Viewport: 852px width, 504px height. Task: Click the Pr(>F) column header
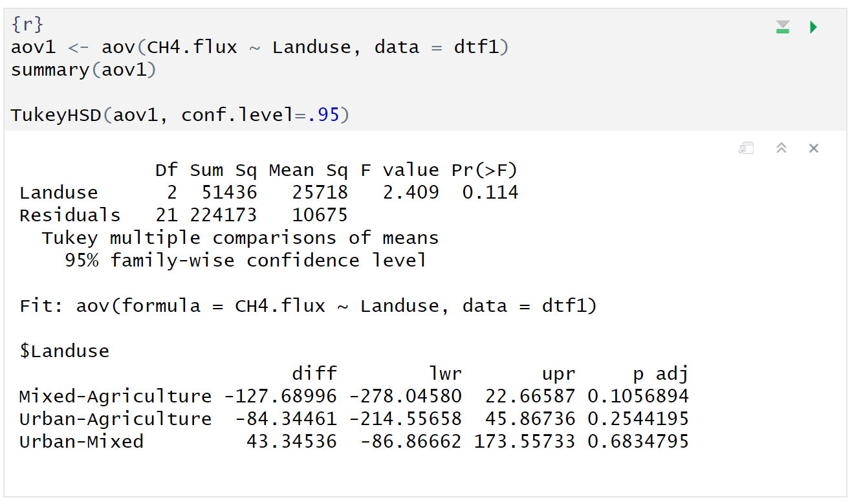485,170
